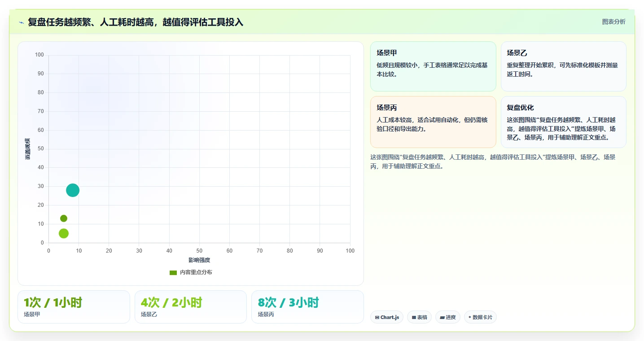Click the 图表分析 label in header
This screenshot has width=644, height=341.
point(613,22)
